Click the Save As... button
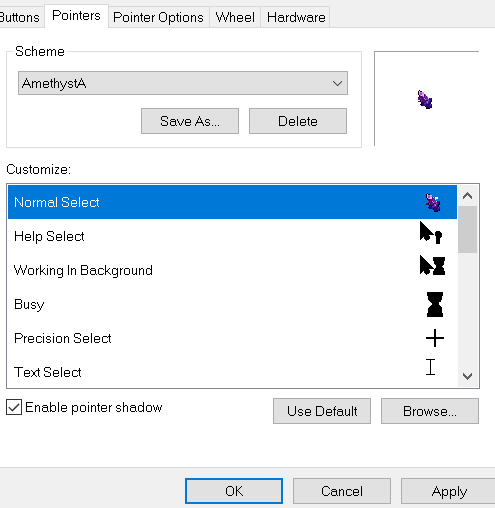This screenshot has height=508, width=495. [x=190, y=121]
